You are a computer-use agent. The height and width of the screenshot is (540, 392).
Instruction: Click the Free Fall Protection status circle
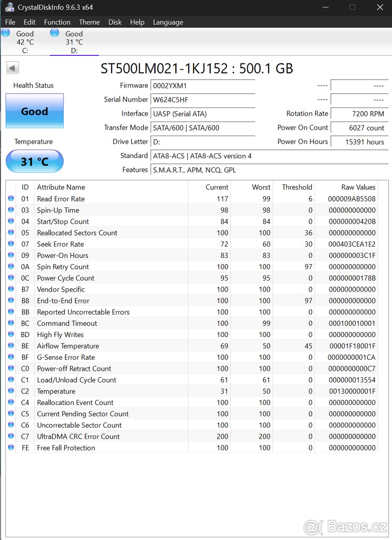pyautogui.click(x=11, y=447)
